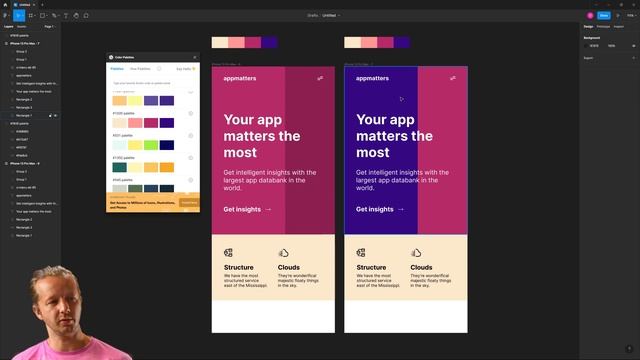640x360 pixels.
Task: Pick green swatch in plugin's third palette
Action: coord(151,145)
